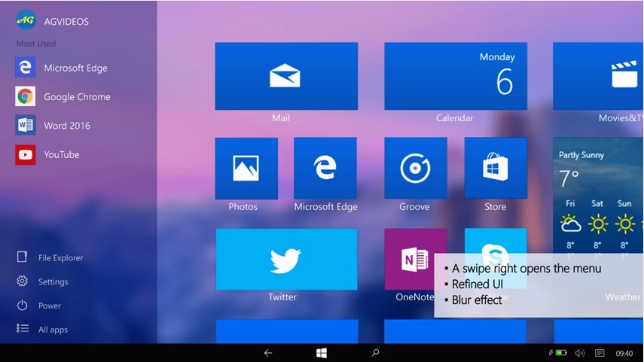Launch YouTube from Most Used list
The height and width of the screenshot is (362, 644).
click(47, 154)
